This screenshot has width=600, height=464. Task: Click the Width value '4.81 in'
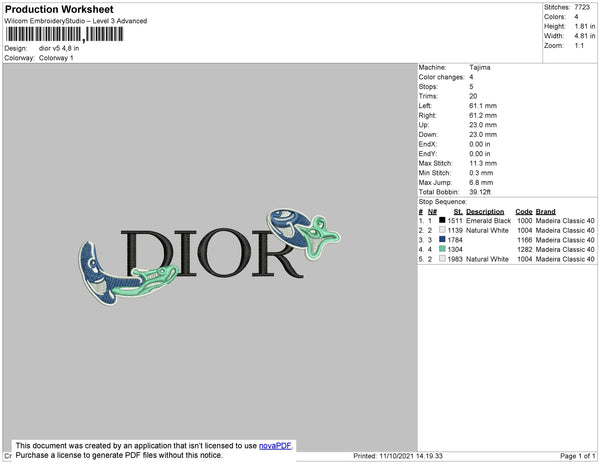pos(585,36)
